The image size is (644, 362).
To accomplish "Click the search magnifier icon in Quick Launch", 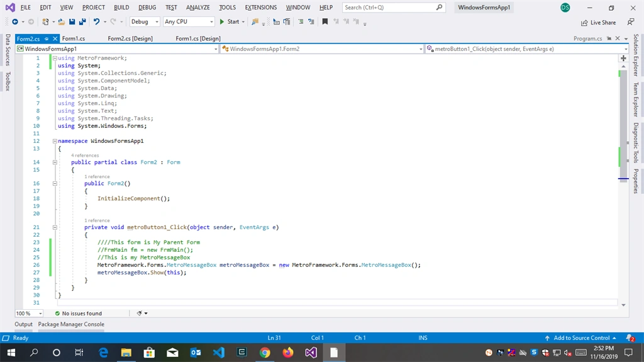I will pos(439,8).
